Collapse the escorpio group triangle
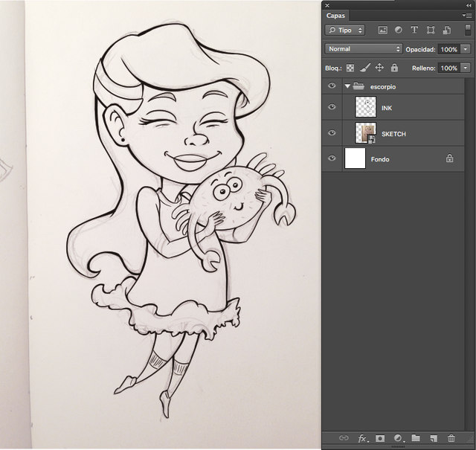 347,86
